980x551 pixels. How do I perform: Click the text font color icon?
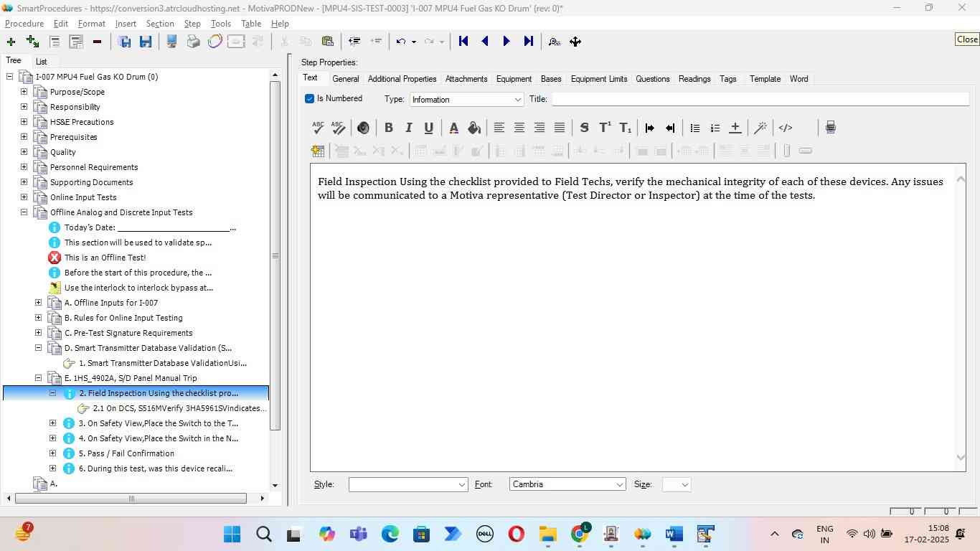pos(453,128)
